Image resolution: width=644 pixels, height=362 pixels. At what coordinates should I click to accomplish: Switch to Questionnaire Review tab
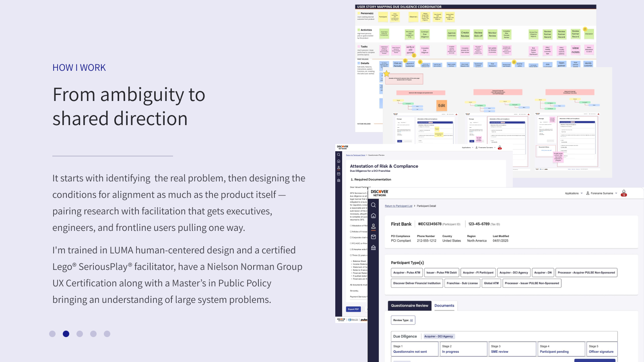(409, 306)
